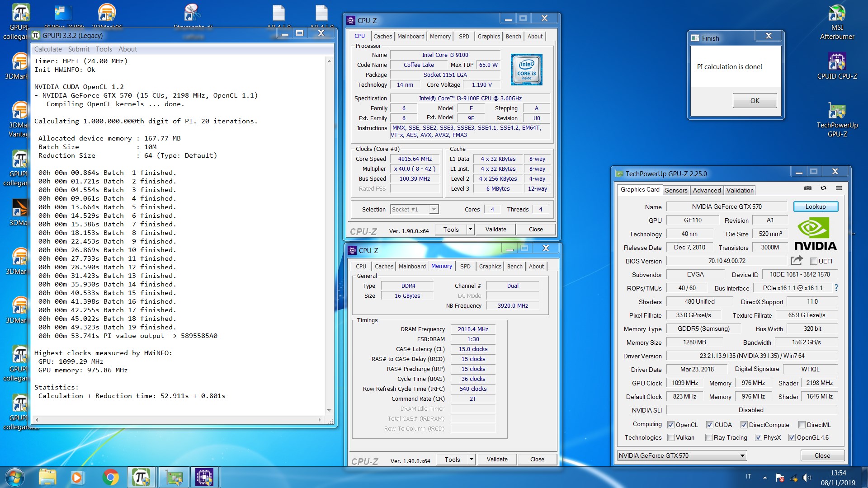Click Validate in the CPU tab window
The height and width of the screenshot is (488, 868).
coord(495,230)
